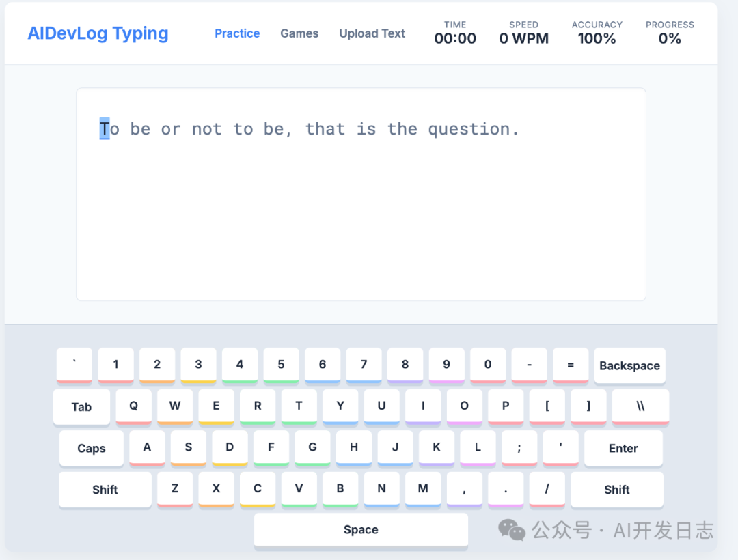
Task: Click the highlighted letter T in the practice text
Action: click(105, 128)
